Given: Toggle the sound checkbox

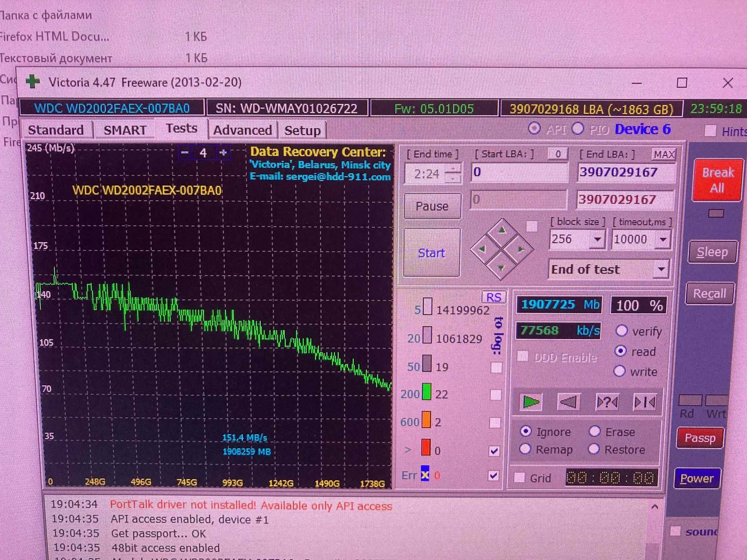Looking at the screenshot, I should (675, 531).
